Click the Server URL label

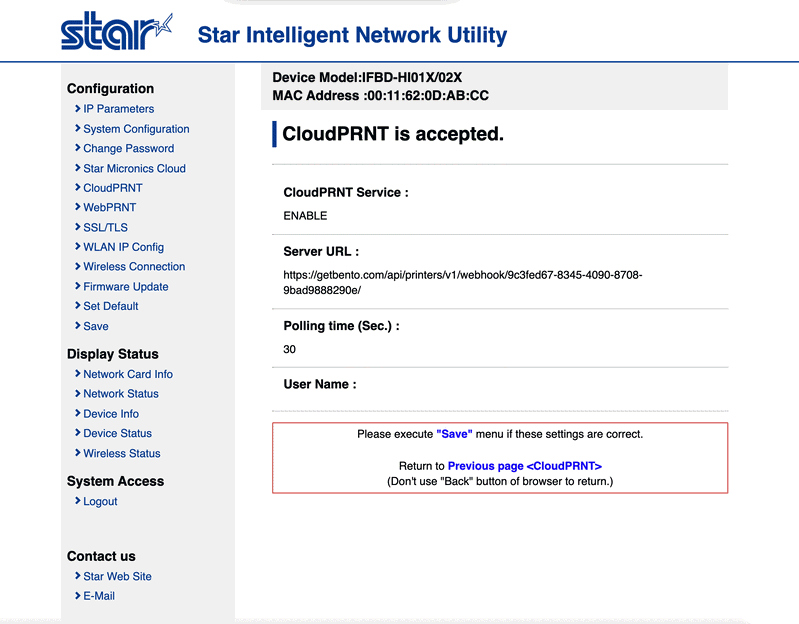pyautogui.click(x=321, y=252)
